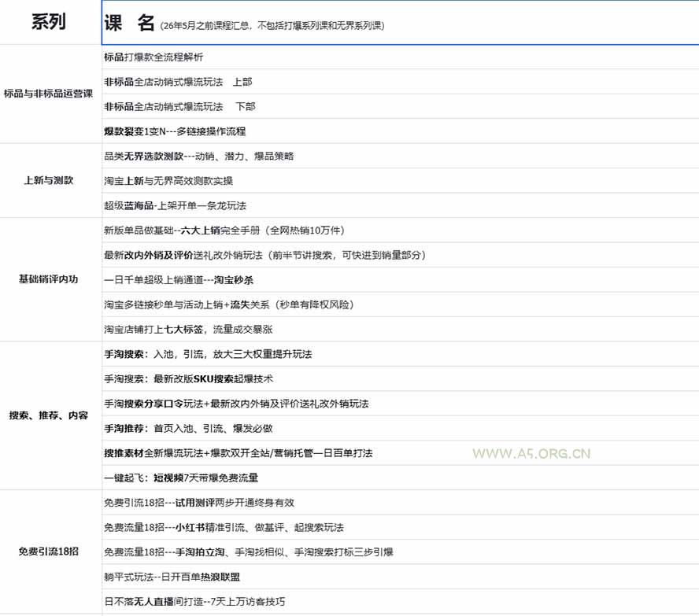This screenshot has height=616, width=699.
Task: Click the row 品类无界选款测款---动销、潜力、爆品策略
Action: (x=401, y=156)
